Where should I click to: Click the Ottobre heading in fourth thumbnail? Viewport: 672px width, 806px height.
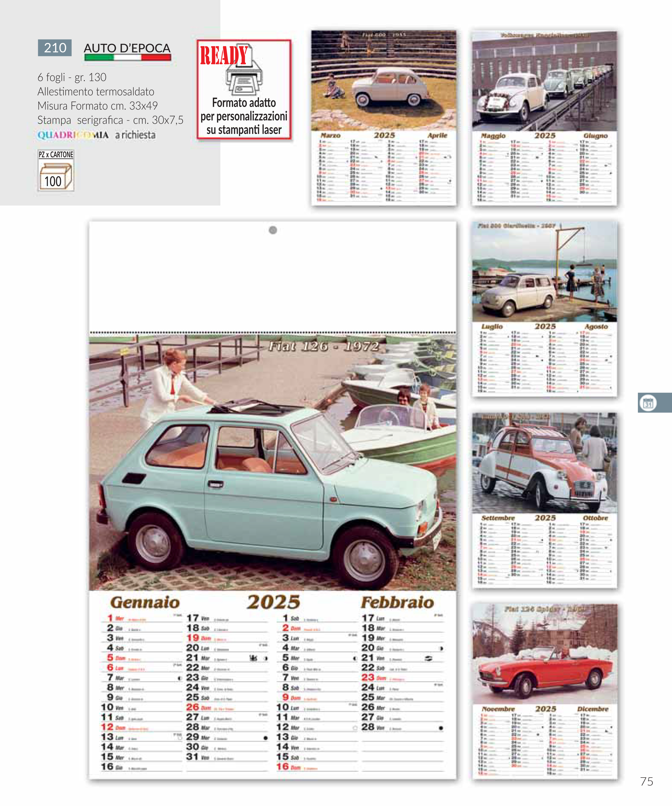coord(596,518)
